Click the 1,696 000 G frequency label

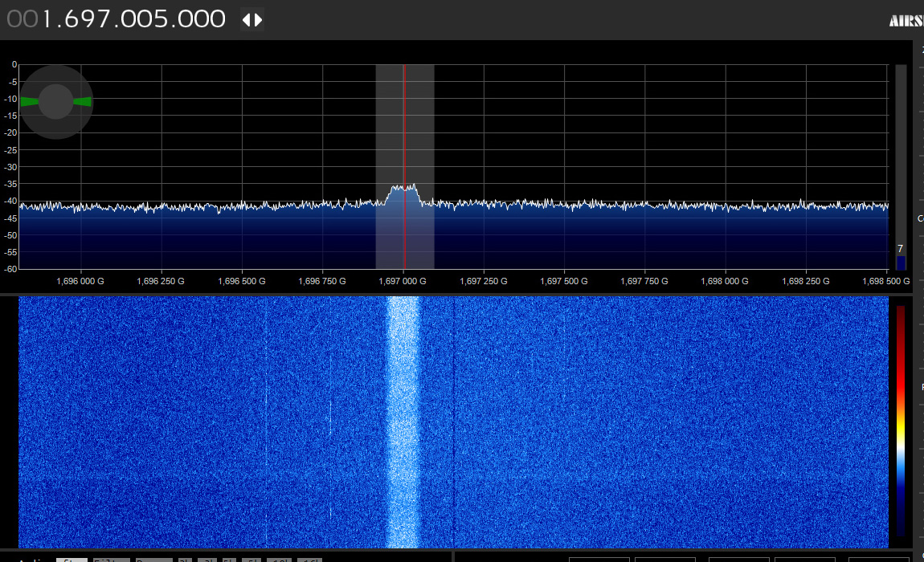[x=80, y=281]
